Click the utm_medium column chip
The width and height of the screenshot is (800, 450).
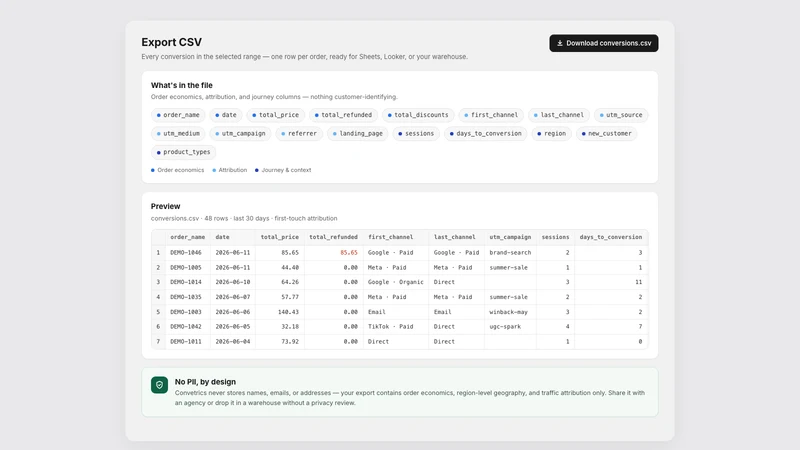(x=178, y=134)
